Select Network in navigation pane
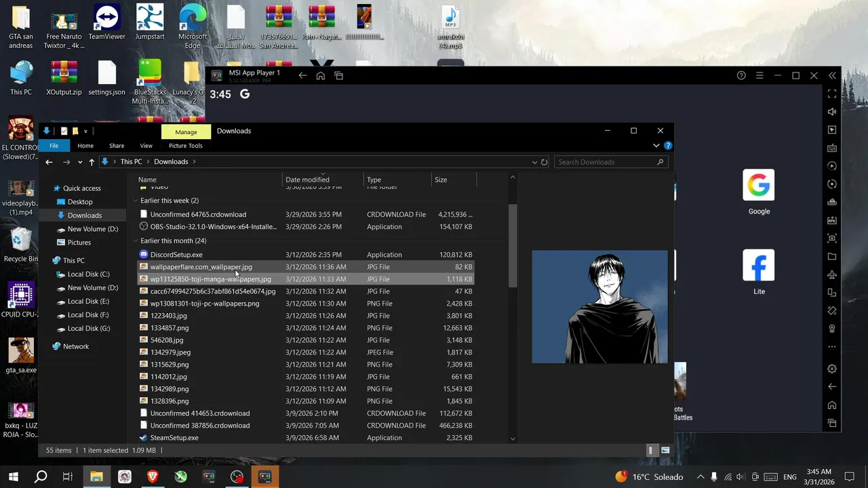868x488 pixels. pos(76,346)
